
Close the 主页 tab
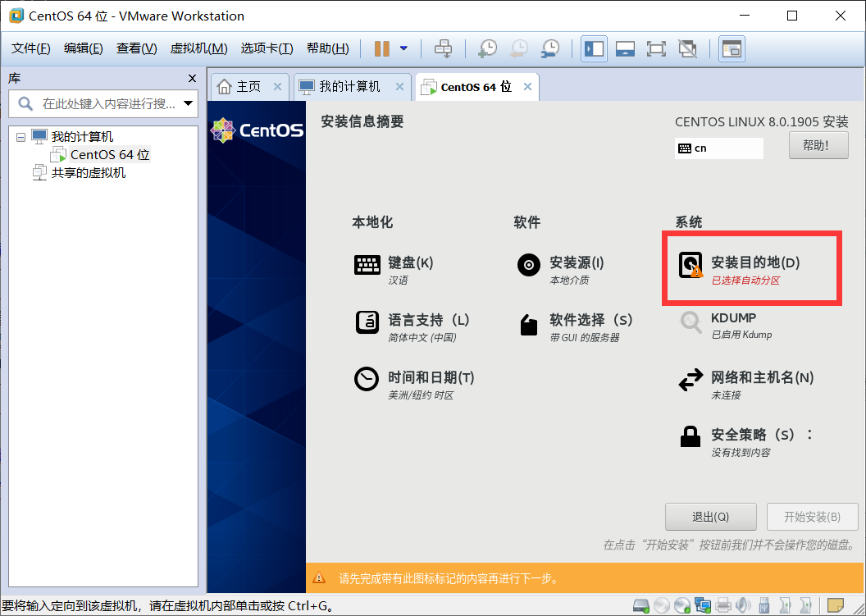[277, 87]
